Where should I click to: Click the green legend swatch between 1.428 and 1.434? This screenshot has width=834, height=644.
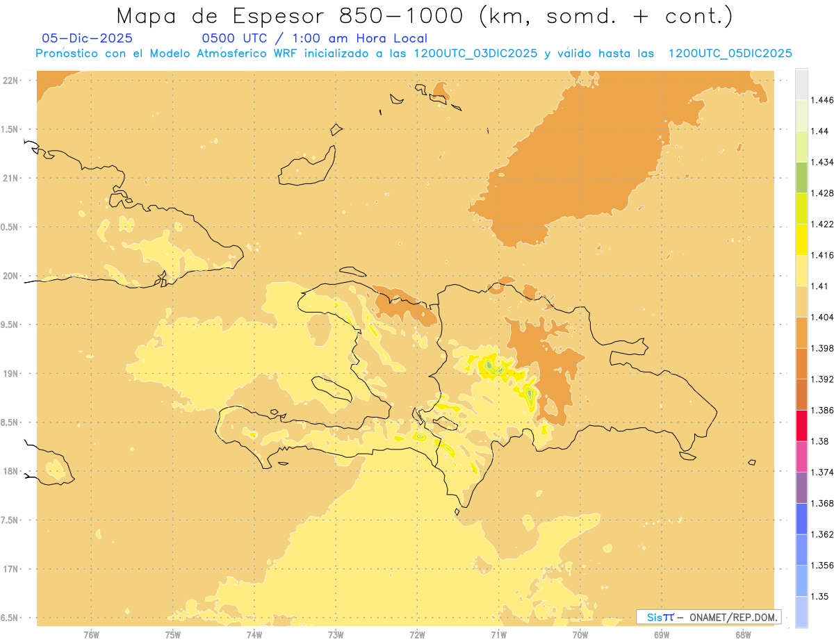tap(801, 177)
